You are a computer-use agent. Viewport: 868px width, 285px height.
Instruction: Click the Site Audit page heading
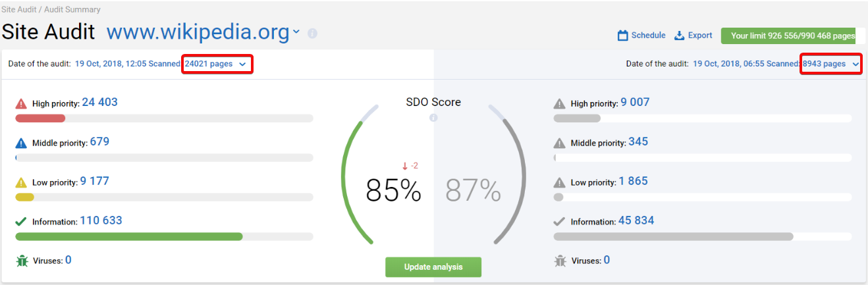[x=49, y=32]
